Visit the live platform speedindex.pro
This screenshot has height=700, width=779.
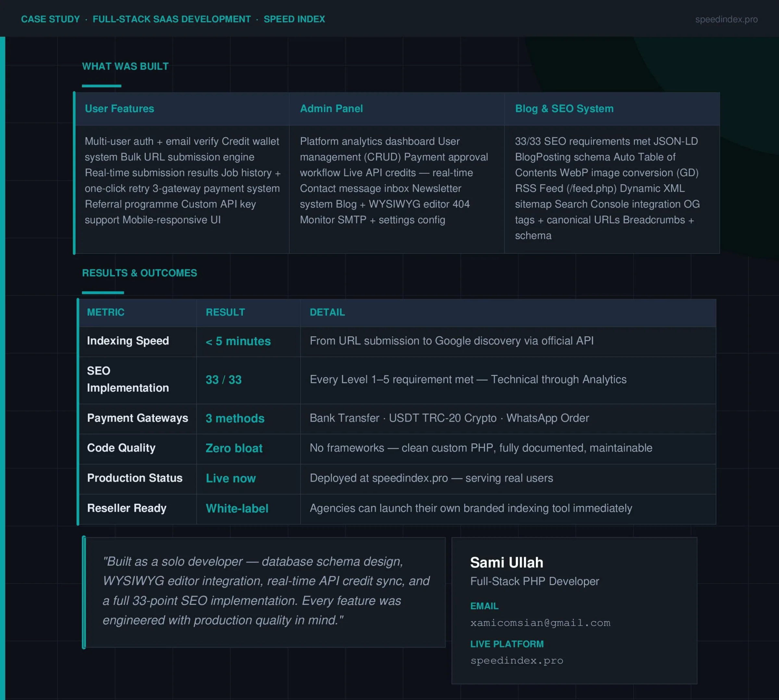517,660
